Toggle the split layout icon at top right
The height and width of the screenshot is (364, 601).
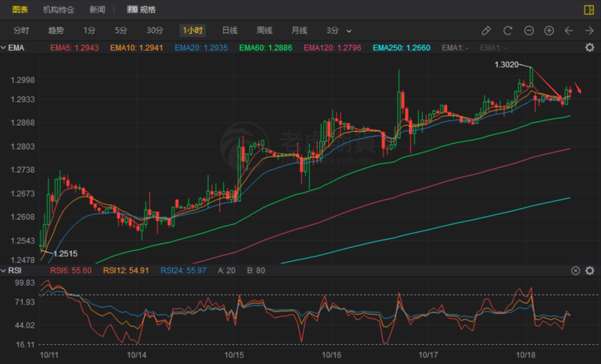[589, 9]
